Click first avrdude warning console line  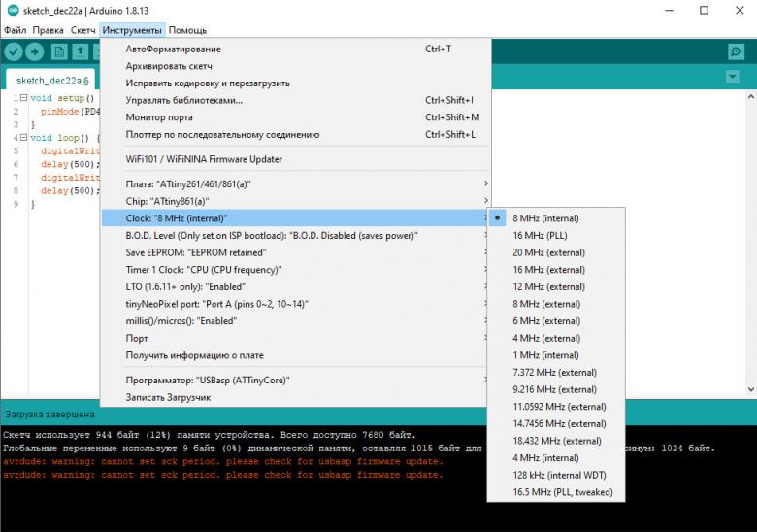222,461
